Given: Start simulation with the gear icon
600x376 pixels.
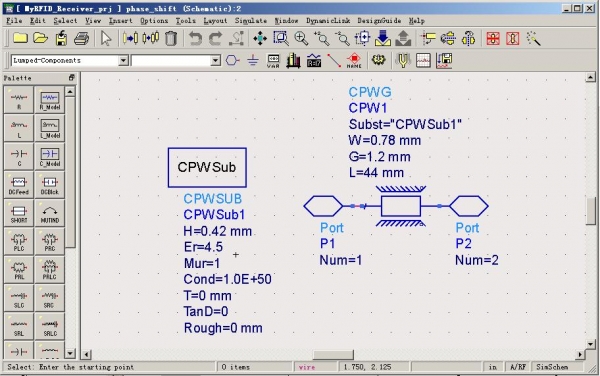Looking at the screenshot, I should [x=378, y=60].
